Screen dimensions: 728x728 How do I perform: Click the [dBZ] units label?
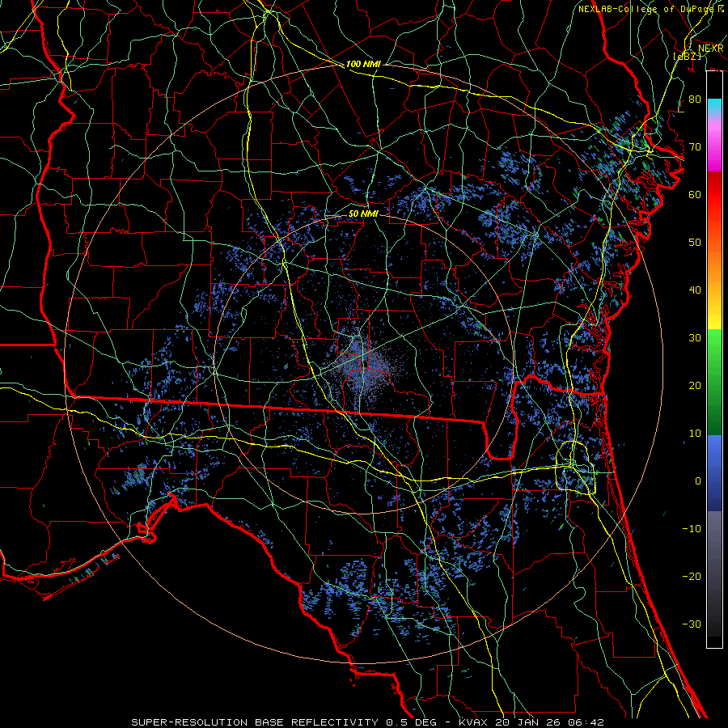[687, 56]
